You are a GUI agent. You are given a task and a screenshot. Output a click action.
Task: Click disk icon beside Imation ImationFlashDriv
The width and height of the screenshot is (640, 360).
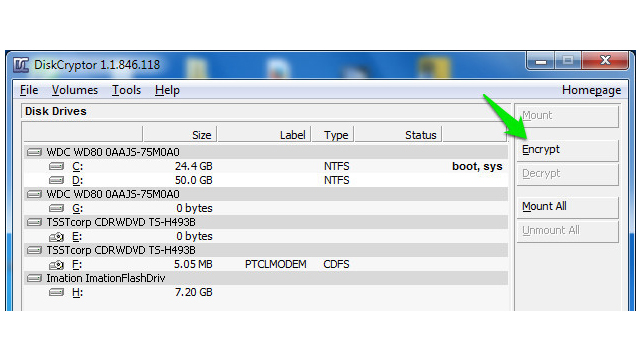coord(34,278)
